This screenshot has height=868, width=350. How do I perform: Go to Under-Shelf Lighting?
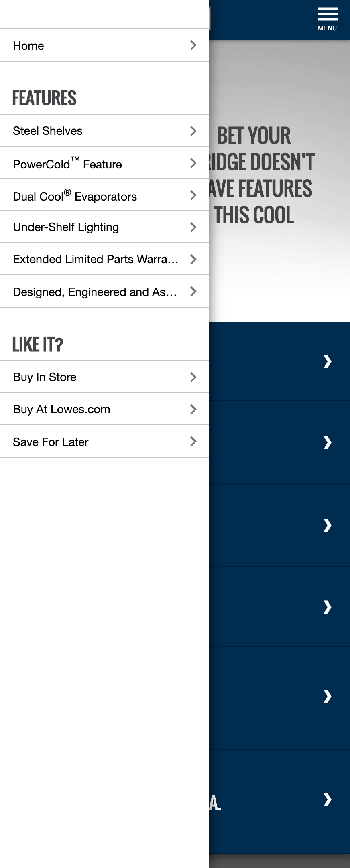(104, 227)
